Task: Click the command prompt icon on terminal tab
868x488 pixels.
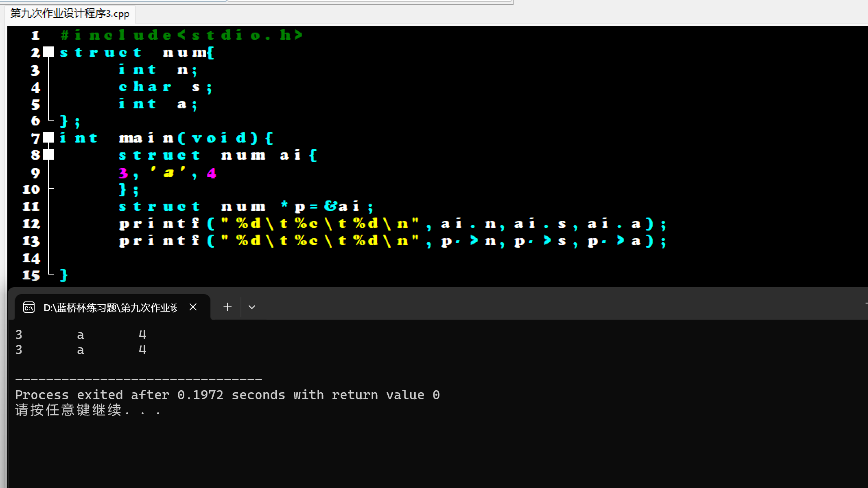Action: pos(29,307)
